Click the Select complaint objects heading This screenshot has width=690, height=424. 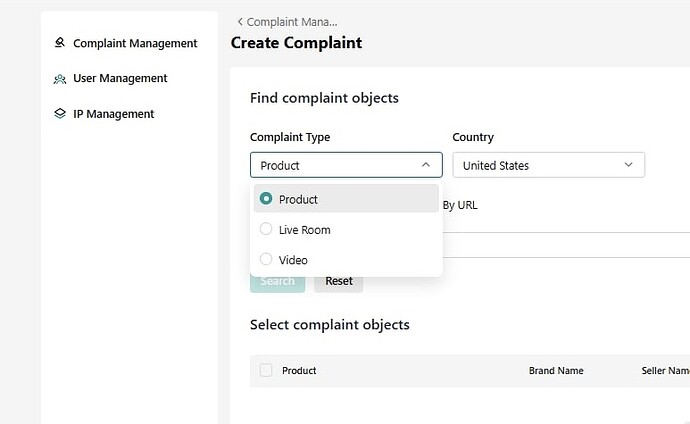[330, 325]
